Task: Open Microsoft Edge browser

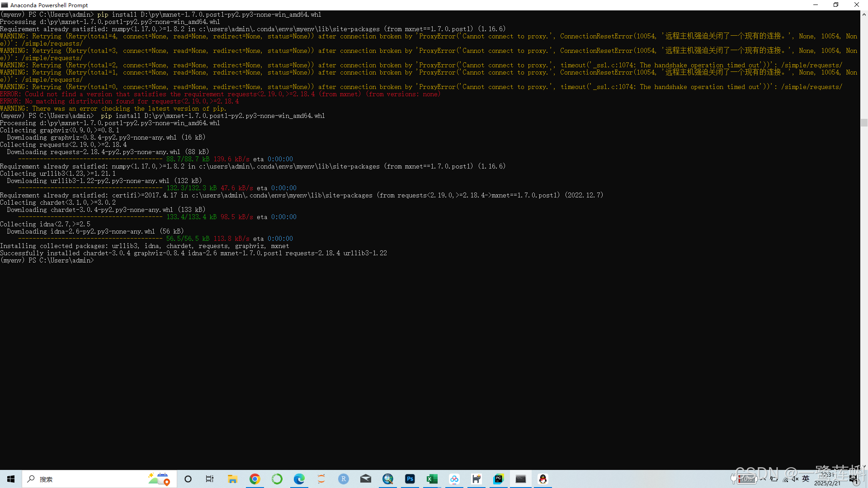Action: [x=299, y=479]
